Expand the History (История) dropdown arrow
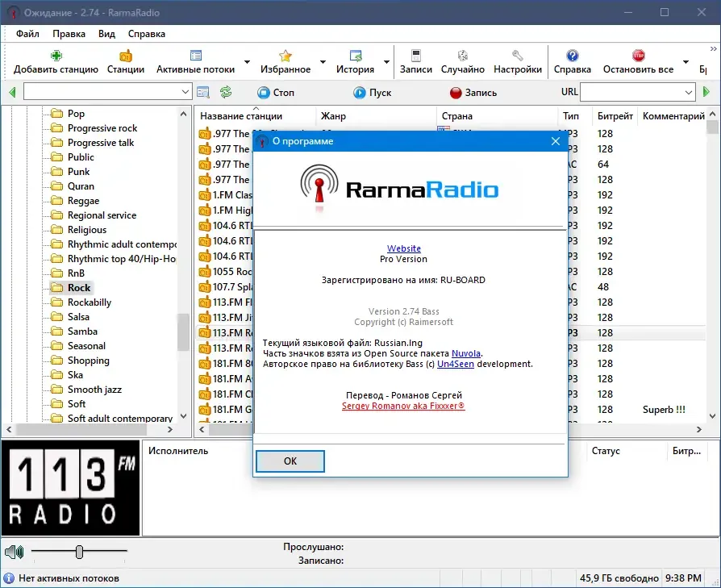Image resolution: width=721 pixels, height=588 pixels. point(386,61)
